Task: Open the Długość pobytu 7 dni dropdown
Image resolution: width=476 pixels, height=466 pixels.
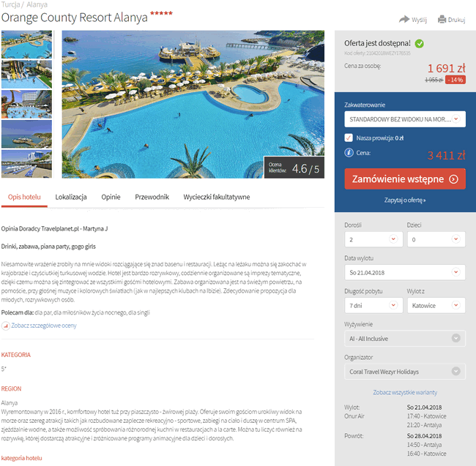Action: (x=373, y=305)
